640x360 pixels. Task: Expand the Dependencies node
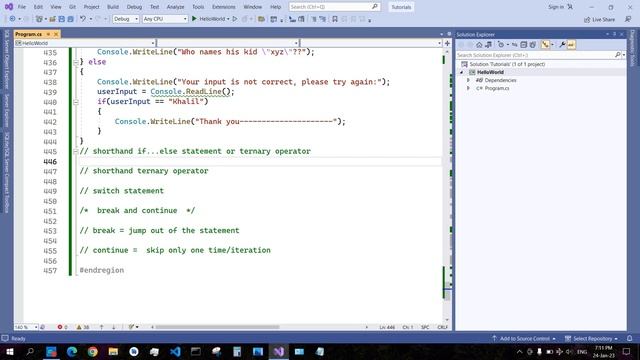[468, 80]
